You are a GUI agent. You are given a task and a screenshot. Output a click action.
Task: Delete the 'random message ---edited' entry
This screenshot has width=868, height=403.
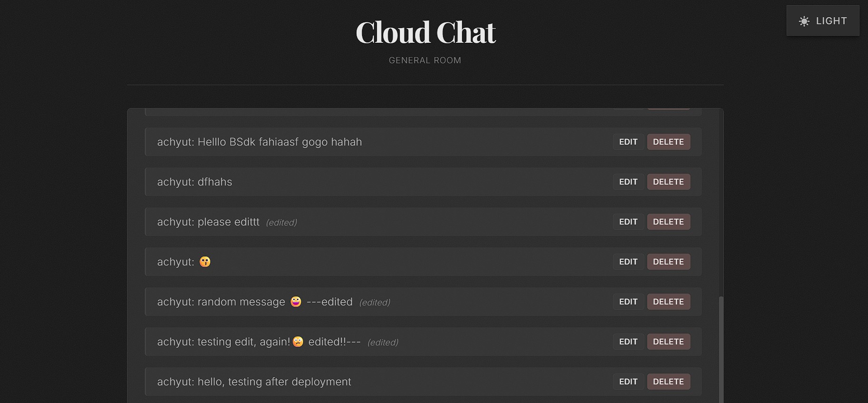click(668, 301)
